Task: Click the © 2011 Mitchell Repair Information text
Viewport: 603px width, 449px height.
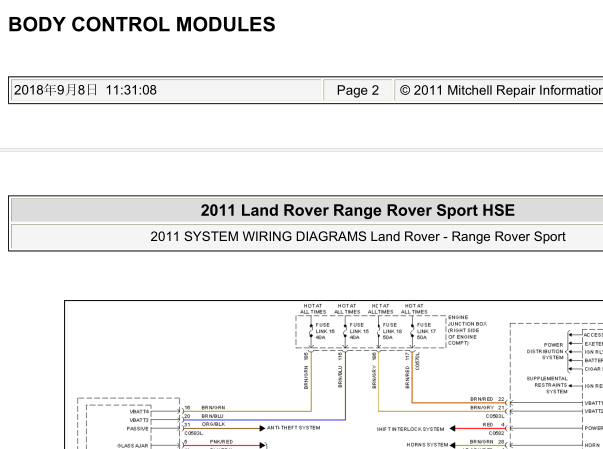Action: click(x=501, y=90)
